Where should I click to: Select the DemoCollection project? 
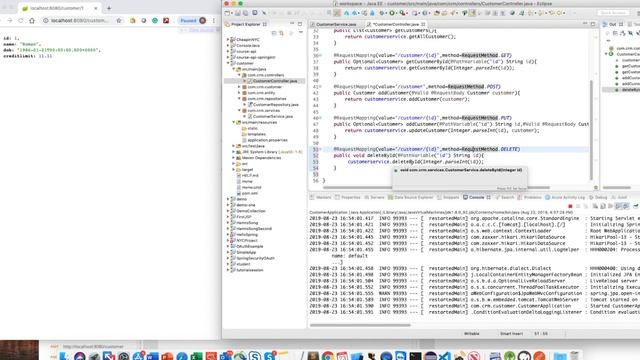tap(248, 211)
